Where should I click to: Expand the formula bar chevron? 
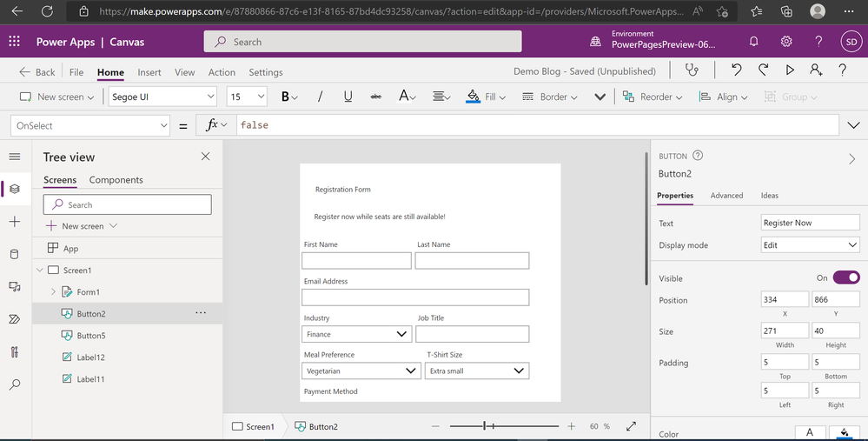point(853,126)
